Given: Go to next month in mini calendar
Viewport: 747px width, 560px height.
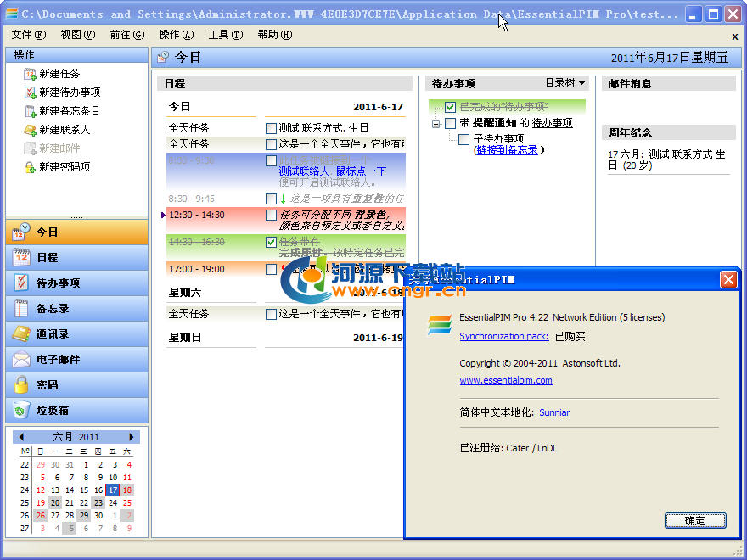Looking at the screenshot, I should pyautogui.click(x=132, y=437).
